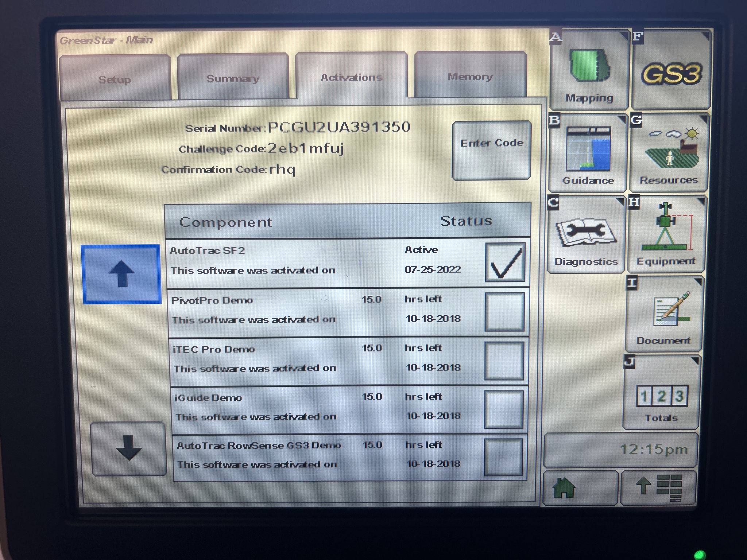Check the AutoTrac RowSense GS3 Demo checkbox
The image size is (747, 560).
coord(503,457)
